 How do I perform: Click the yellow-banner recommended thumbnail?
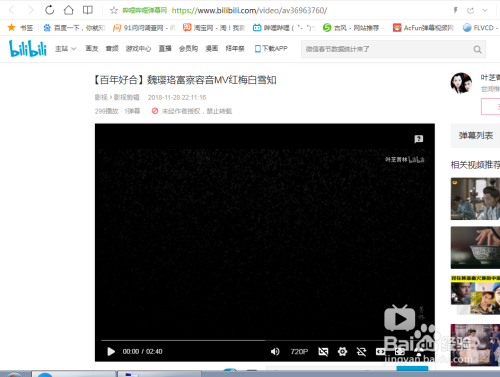click(475, 295)
